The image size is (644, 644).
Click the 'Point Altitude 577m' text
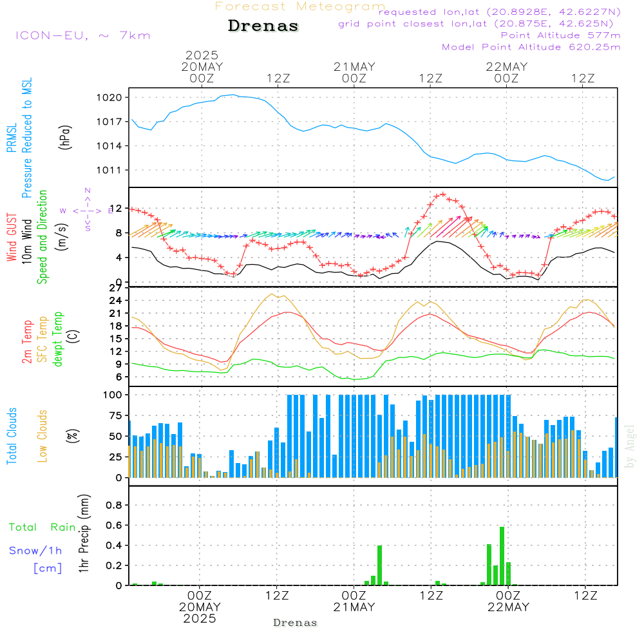pos(560,35)
